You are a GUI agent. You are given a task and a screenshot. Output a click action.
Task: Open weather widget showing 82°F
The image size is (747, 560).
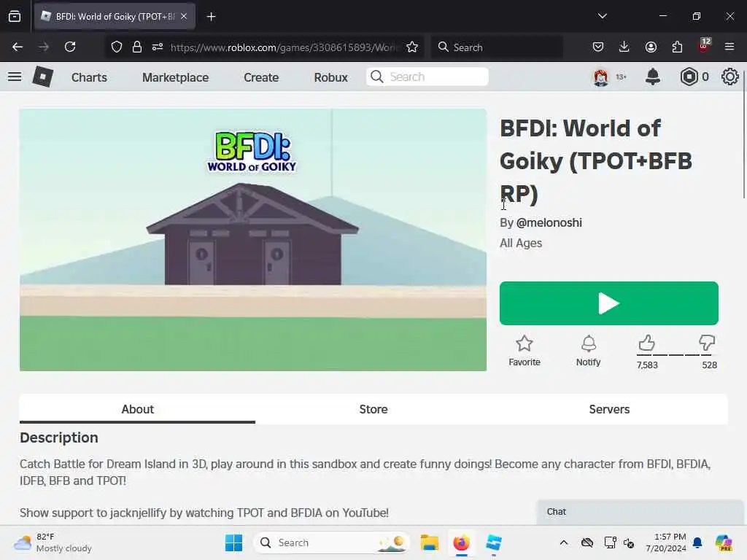[53, 542]
